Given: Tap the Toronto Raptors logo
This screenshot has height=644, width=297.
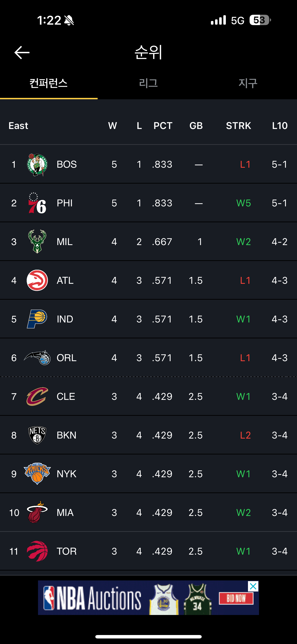Looking at the screenshot, I should [x=37, y=551].
